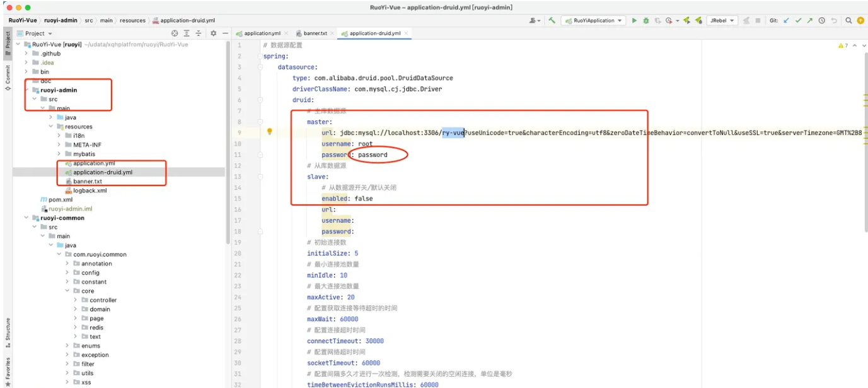The width and height of the screenshot is (868, 388).
Task: Close the application.yml tab
Action: (286, 33)
